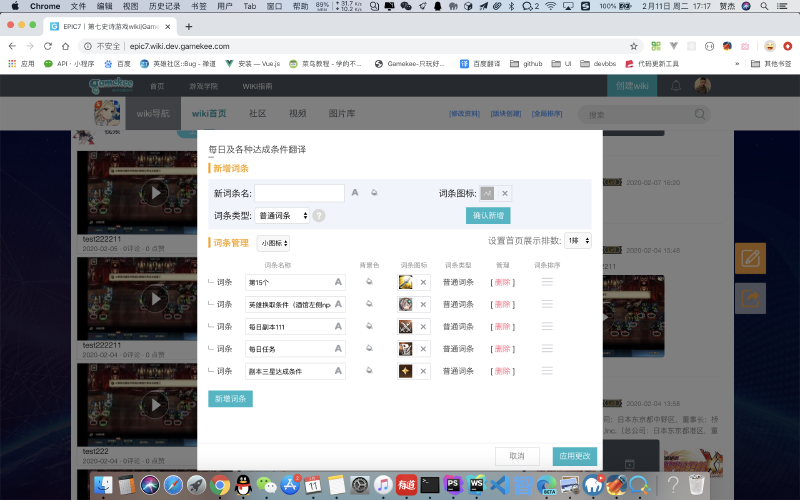The width and height of the screenshot is (800, 500).
Task: Open background color bucket for new entry
Action: [374, 193]
